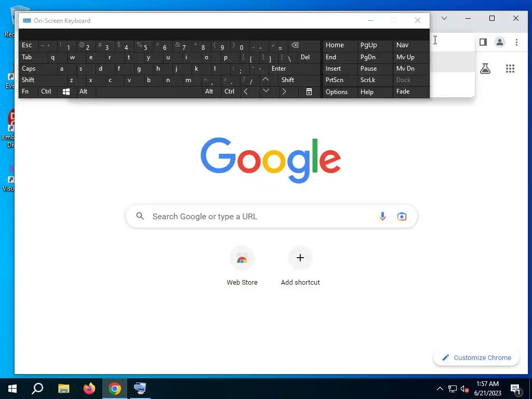The width and height of the screenshot is (532, 399).
Task: Show hidden system tray icons
Action: coord(440,389)
